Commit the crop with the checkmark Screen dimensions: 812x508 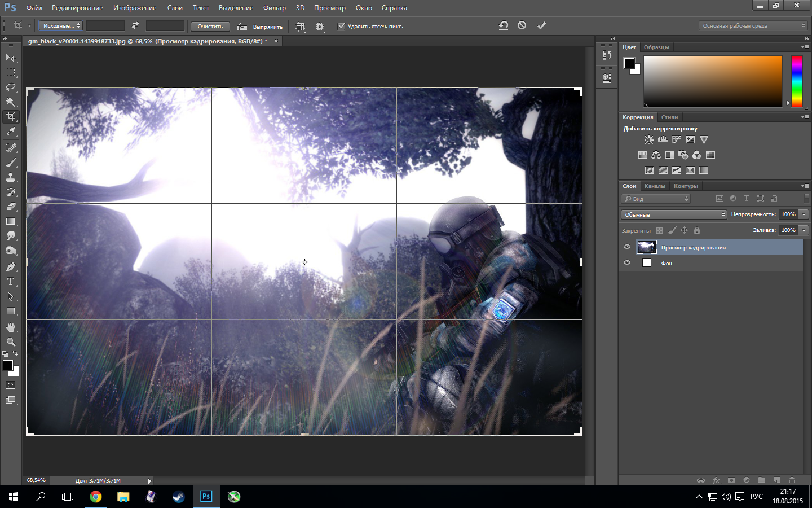coord(541,25)
